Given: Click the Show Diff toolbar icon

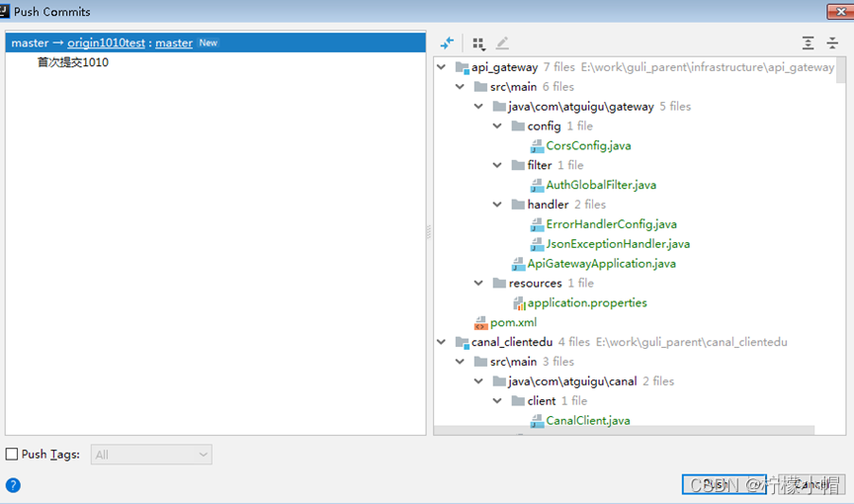Looking at the screenshot, I should tap(447, 42).
